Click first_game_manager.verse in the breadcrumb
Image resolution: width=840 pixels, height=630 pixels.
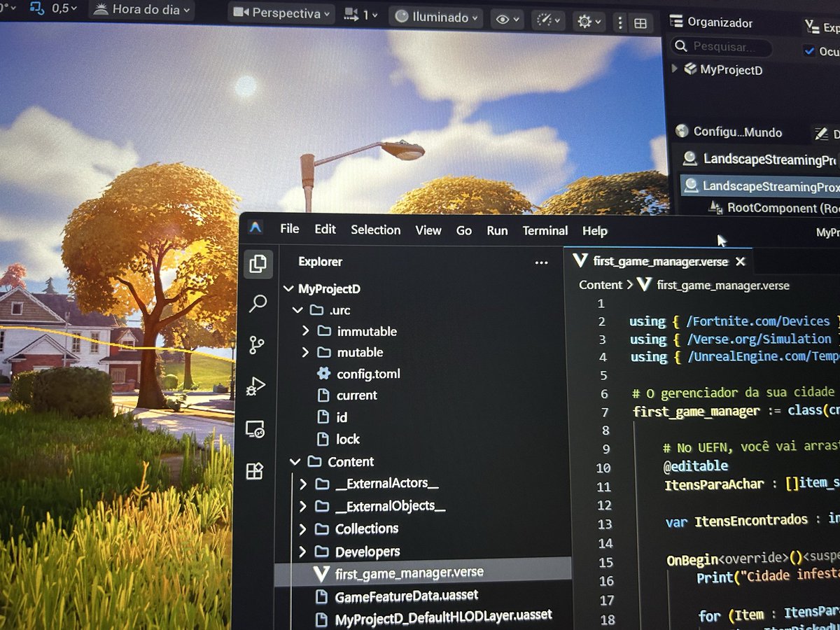[x=723, y=286]
